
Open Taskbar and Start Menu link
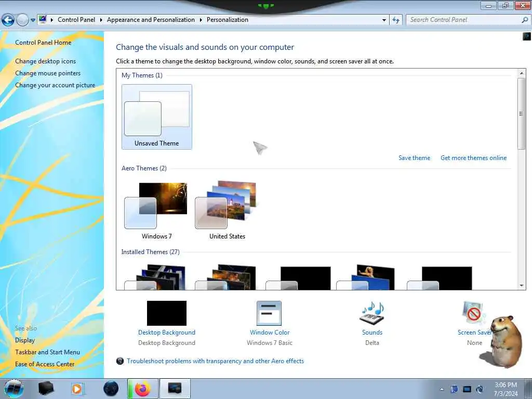[x=47, y=352]
